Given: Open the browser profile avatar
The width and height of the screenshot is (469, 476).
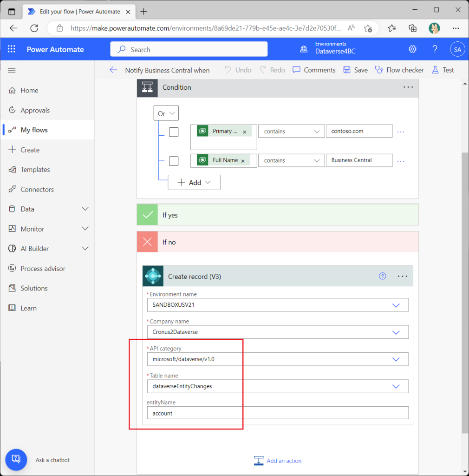Looking at the screenshot, I should pos(434,28).
